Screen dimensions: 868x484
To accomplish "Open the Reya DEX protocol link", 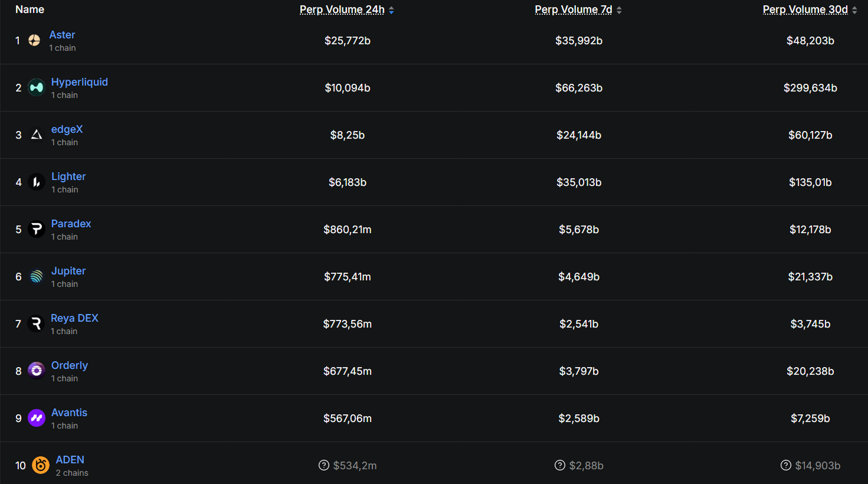I will 74,318.
